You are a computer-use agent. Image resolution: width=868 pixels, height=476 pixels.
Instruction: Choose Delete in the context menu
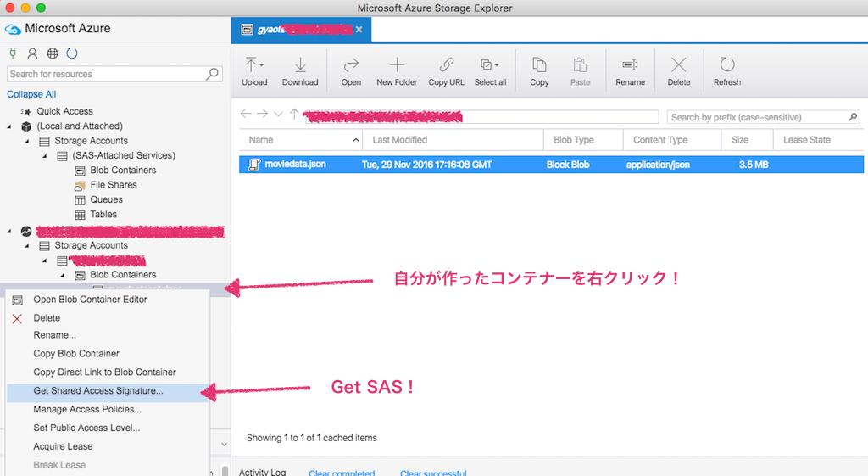(108, 318)
